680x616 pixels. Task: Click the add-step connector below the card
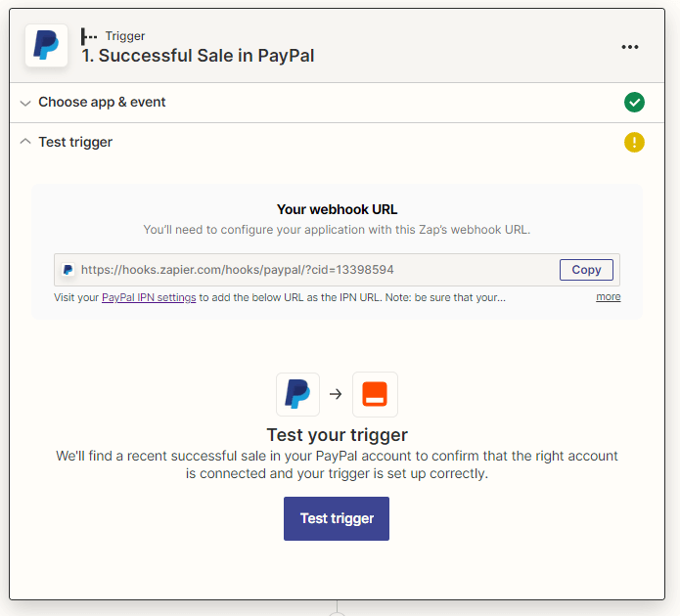[x=337, y=613]
